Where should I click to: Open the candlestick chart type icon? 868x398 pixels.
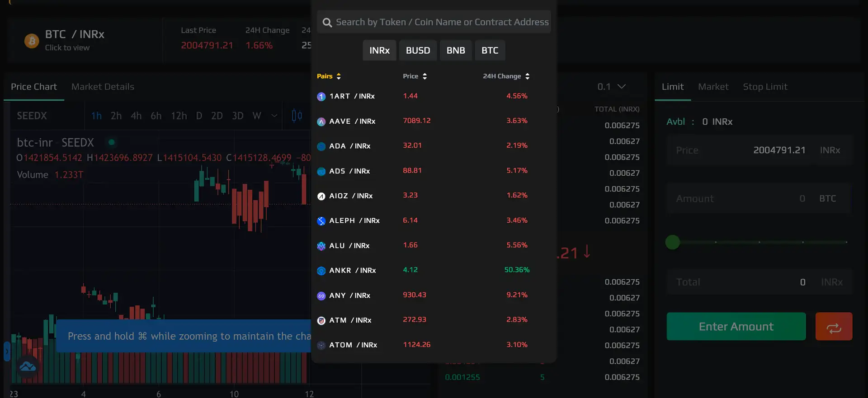coord(297,116)
